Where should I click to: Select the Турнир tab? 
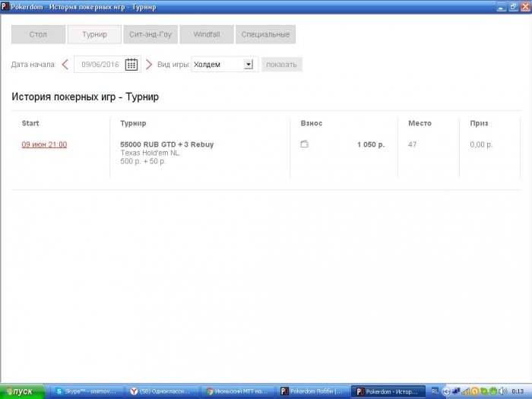(94, 34)
